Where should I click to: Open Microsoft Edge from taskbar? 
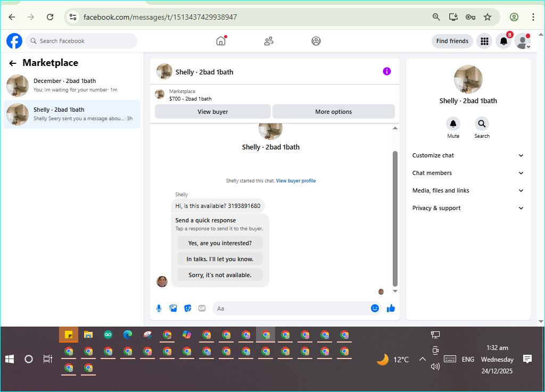click(x=128, y=335)
